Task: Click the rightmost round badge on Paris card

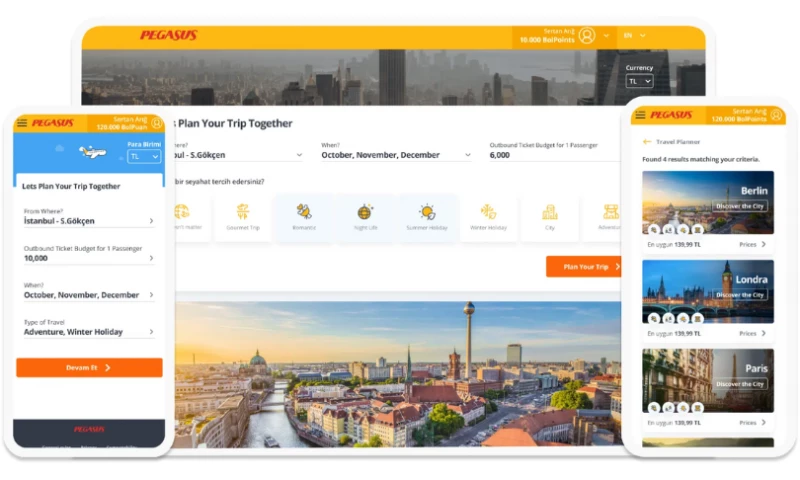Action: pyautogui.click(x=697, y=408)
